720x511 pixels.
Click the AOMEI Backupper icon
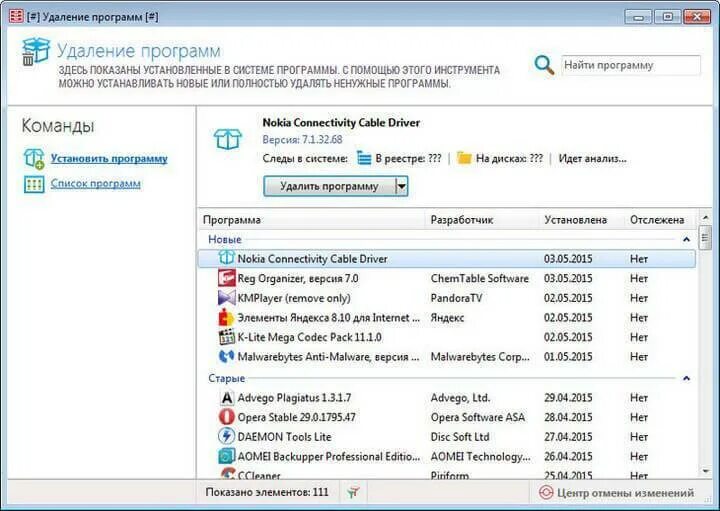click(226, 456)
